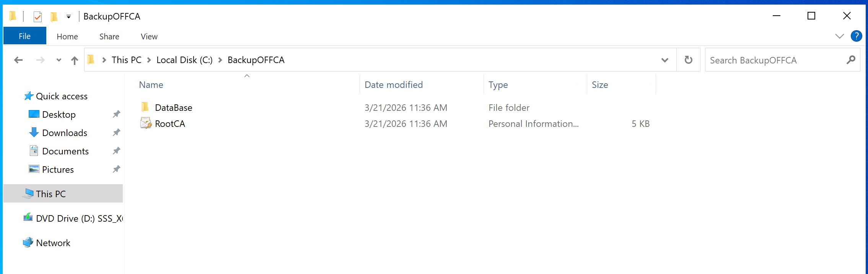Click Local Disk (C:) in breadcrumb path
Image resolution: width=868 pixels, height=274 pixels.
(184, 60)
